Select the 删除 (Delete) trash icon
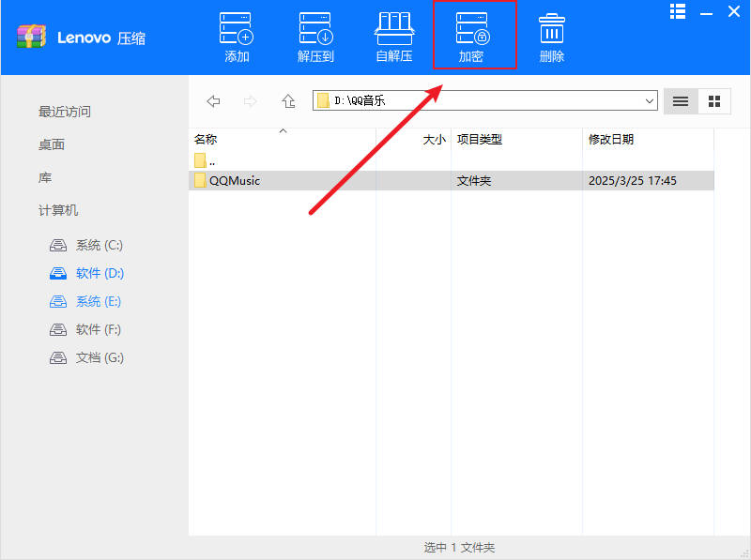 551,35
